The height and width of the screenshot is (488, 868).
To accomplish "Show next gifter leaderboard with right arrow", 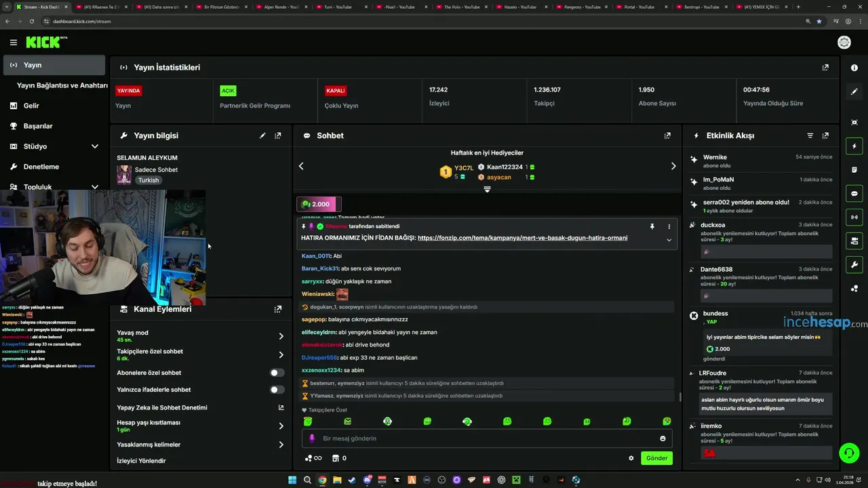I will coord(673,166).
